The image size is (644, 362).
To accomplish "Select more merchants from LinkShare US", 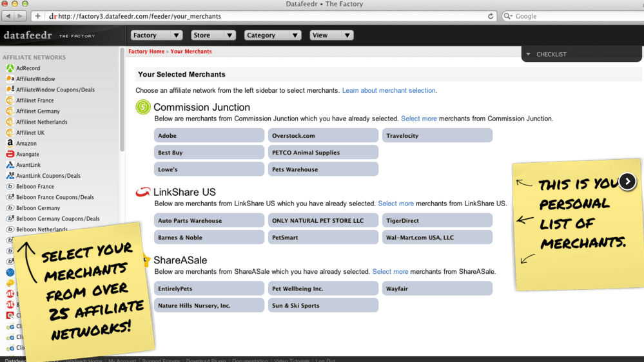I will click(396, 204).
